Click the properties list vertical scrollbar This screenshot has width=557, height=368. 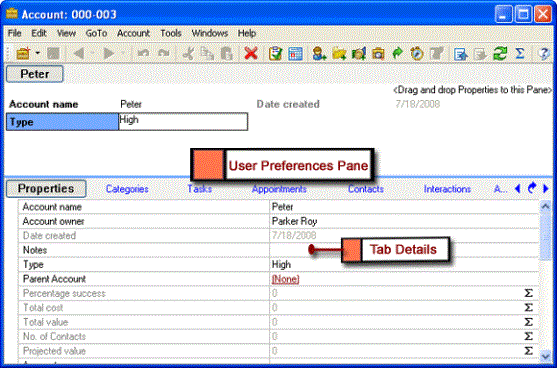(x=545, y=281)
